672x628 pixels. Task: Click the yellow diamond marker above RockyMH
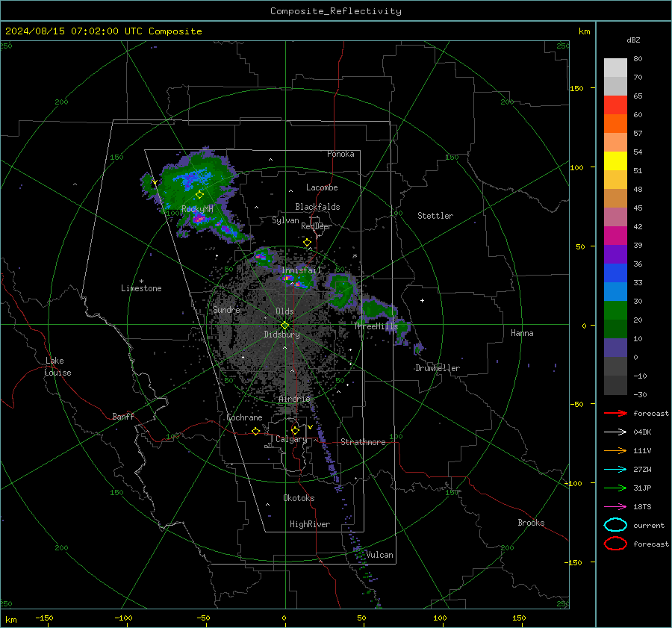tap(199, 195)
